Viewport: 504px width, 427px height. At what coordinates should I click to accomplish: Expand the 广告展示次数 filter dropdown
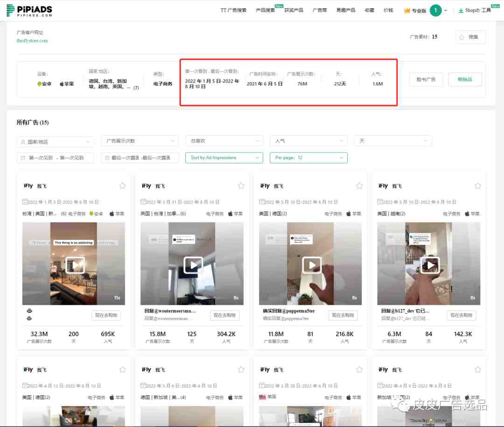(140, 141)
